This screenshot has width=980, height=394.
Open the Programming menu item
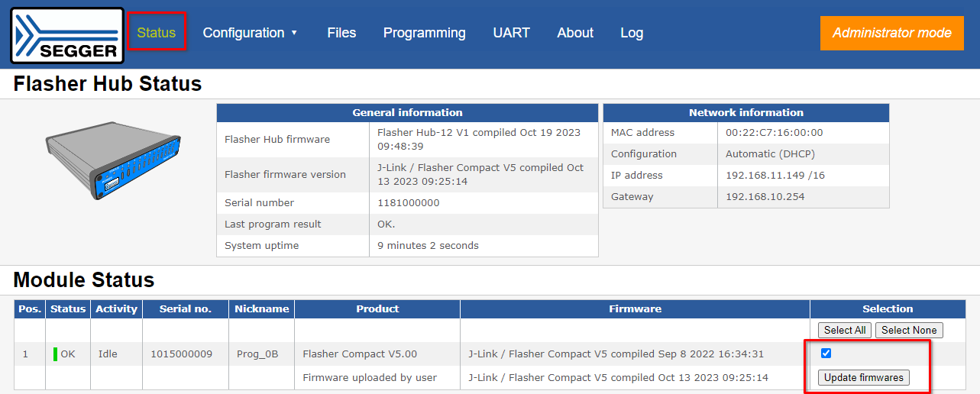click(424, 33)
